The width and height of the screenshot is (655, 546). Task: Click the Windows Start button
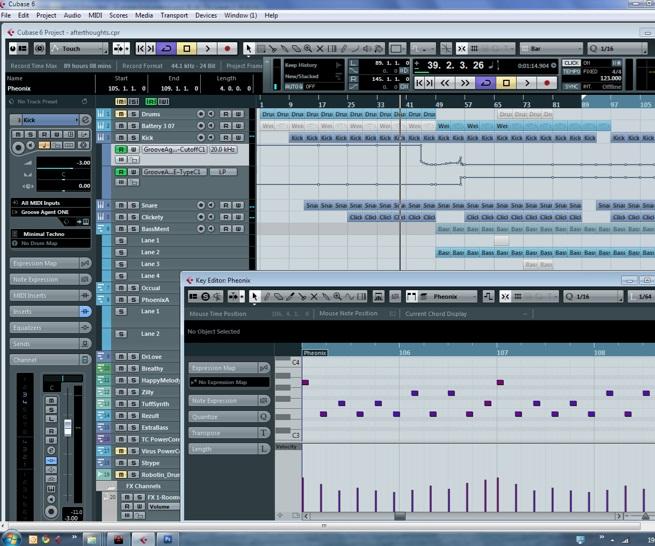pyautogui.click(x=11, y=538)
